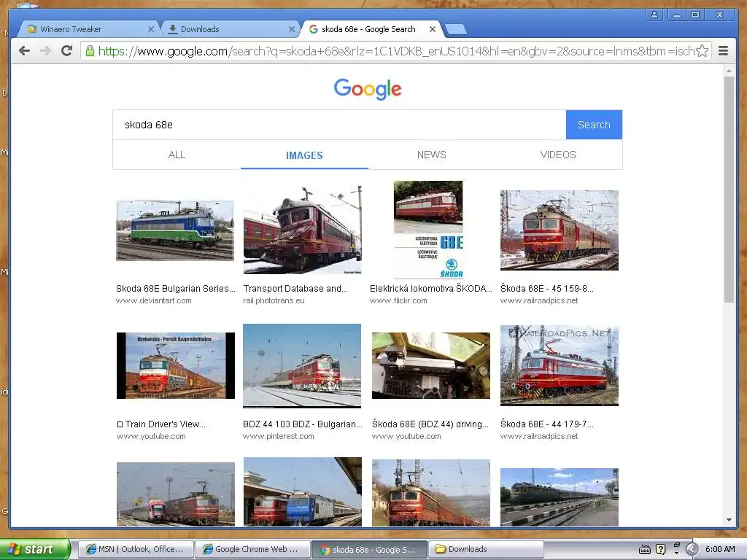The height and width of the screenshot is (560, 747).
Task: Click the 6:00 AM system clock
Action: [x=720, y=550]
